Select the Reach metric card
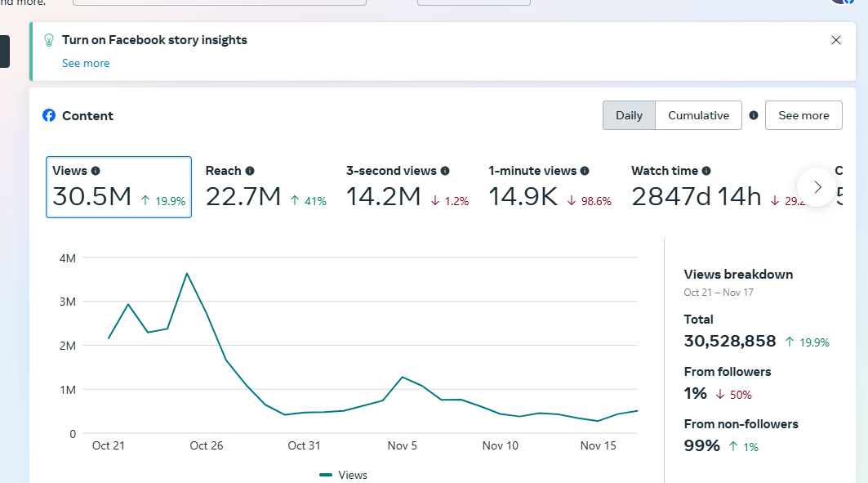Screen dimensions: 868x483 coord(265,187)
